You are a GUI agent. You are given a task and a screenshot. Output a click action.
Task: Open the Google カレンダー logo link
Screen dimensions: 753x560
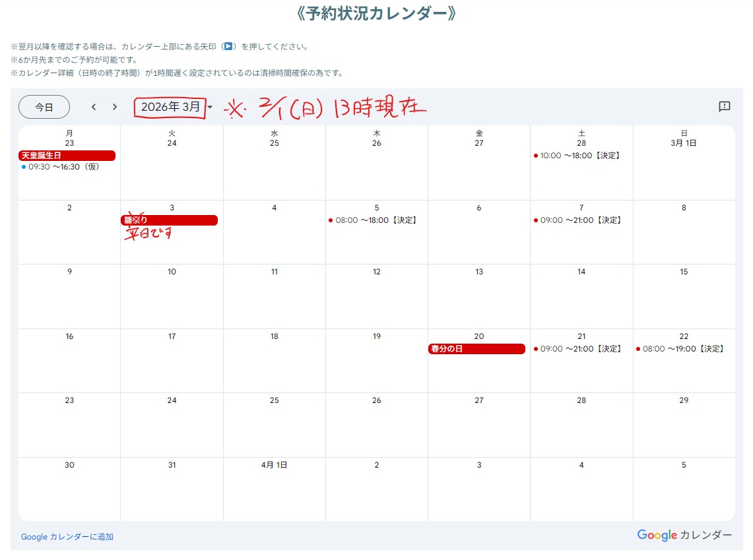click(684, 535)
